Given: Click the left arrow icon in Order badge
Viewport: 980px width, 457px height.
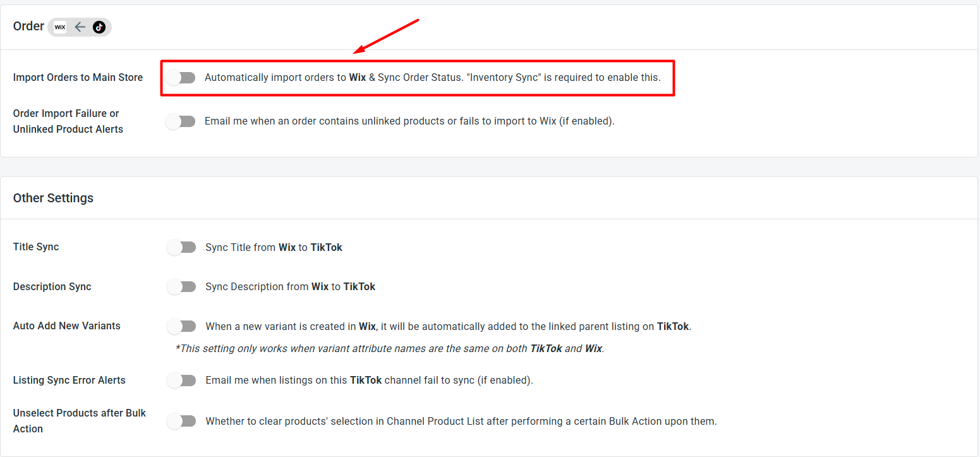Looking at the screenshot, I should pos(80,27).
